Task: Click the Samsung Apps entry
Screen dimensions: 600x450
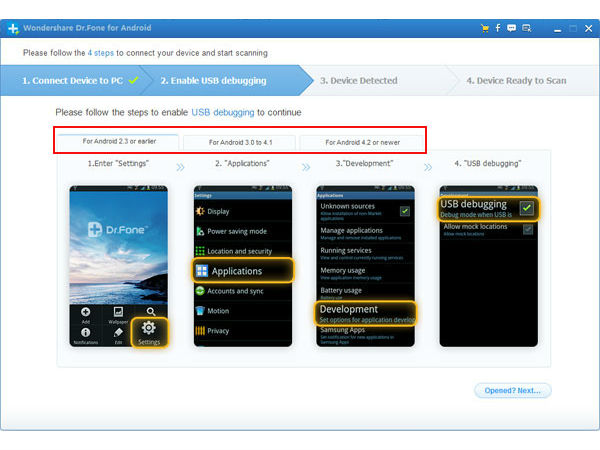Action: pos(365,336)
